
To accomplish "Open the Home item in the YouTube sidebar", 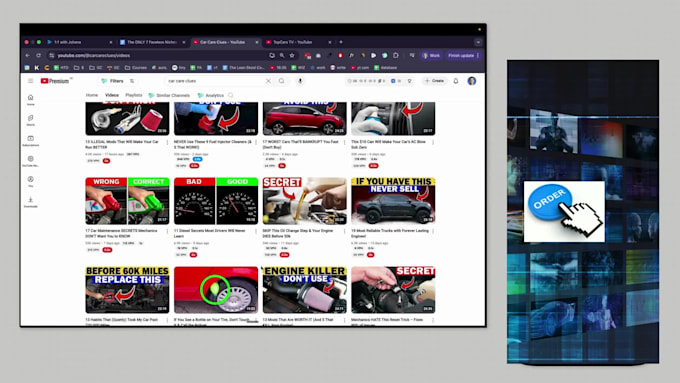I will click(x=30, y=100).
